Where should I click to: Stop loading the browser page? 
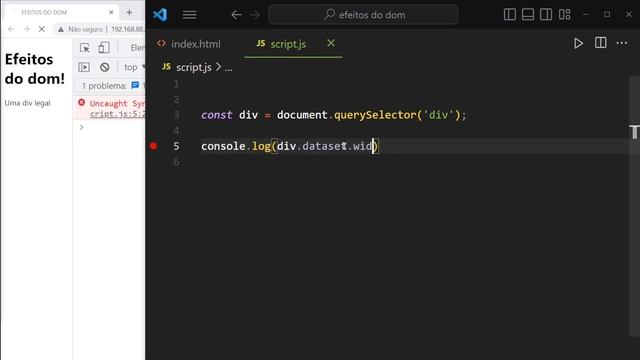42,29
